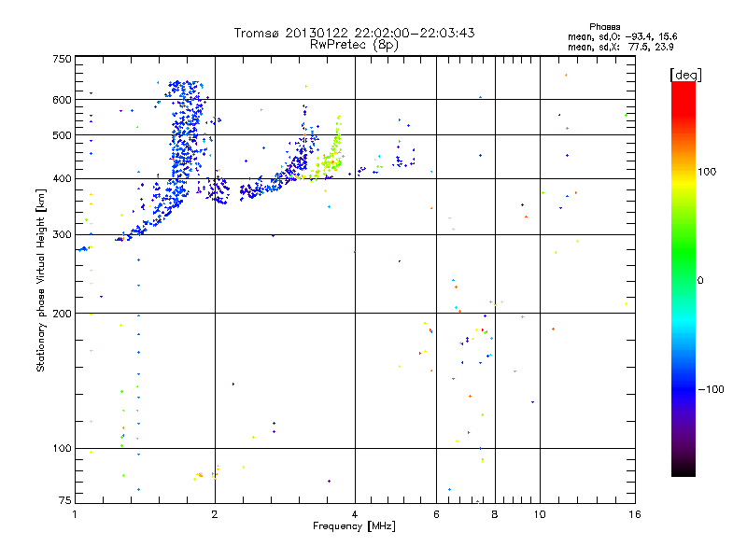Click the 'mean, sd,O: -93.4, 15.6' statistic
Image resolution: width=747 pixels, height=560 pixels.
[x=622, y=36]
